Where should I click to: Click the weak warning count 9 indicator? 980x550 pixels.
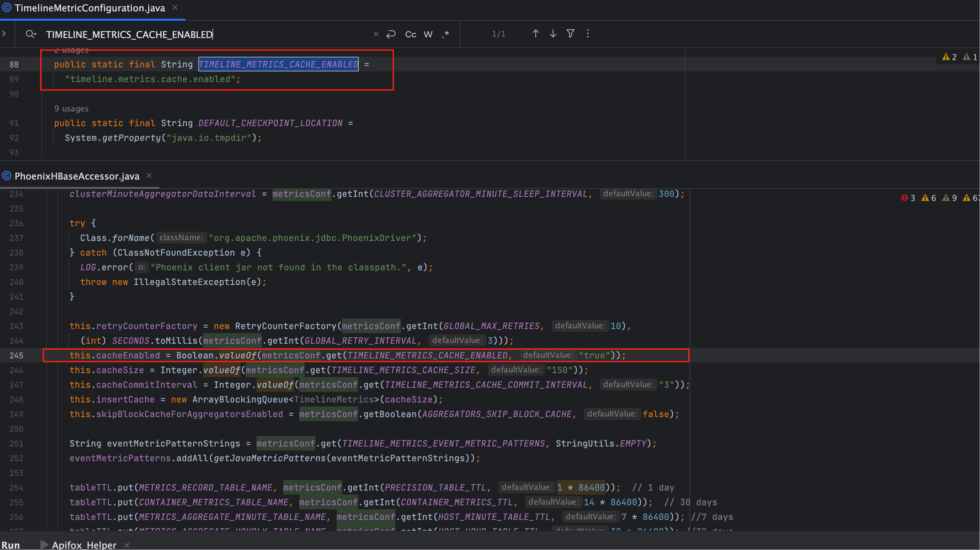click(x=949, y=198)
